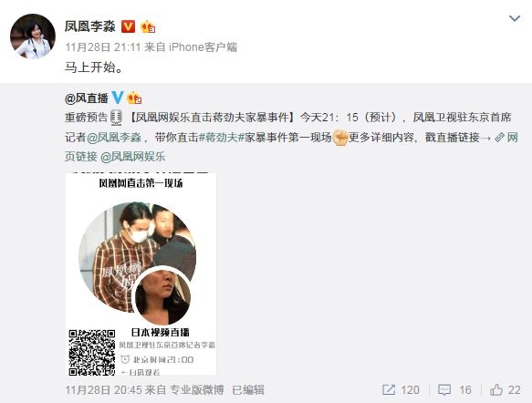The image size is (532, 403).
Task: Open the @凤凰李淼 mention in repost
Action: pyautogui.click(x=114, y=138)
